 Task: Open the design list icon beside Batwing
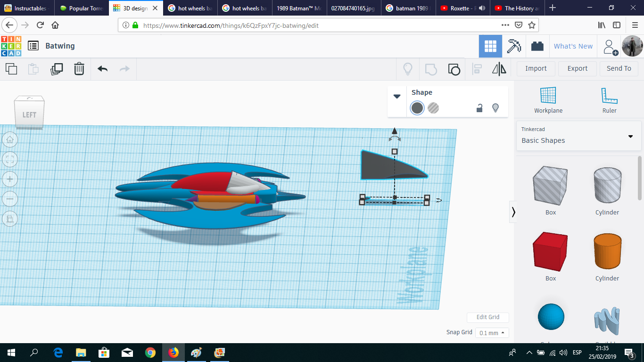33,46
